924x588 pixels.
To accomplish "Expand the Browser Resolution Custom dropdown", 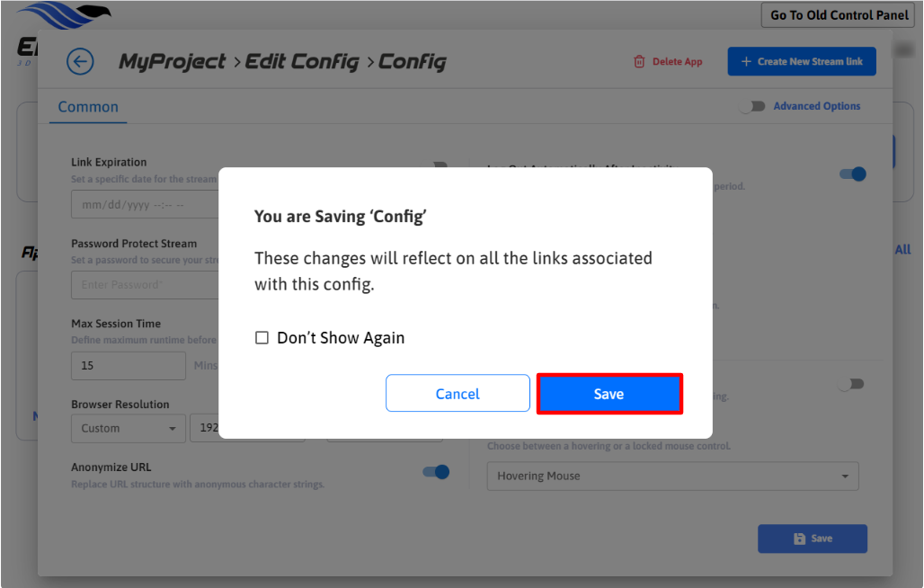I will [129, 428].
